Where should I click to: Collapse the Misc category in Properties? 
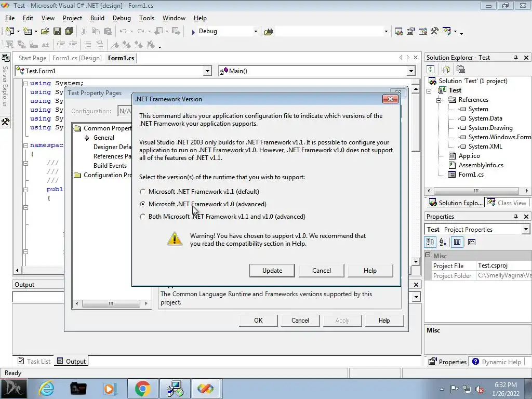pos(428,255)
